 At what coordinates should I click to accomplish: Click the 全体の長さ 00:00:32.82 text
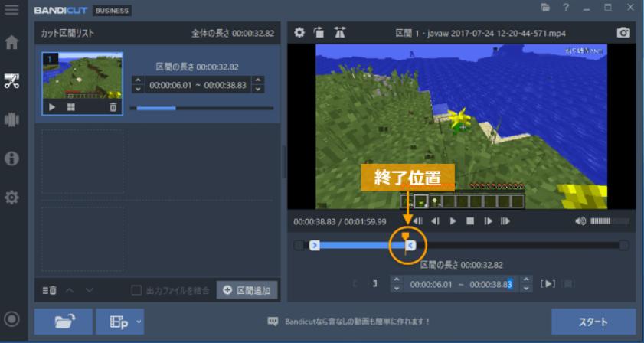coord(233,33)
